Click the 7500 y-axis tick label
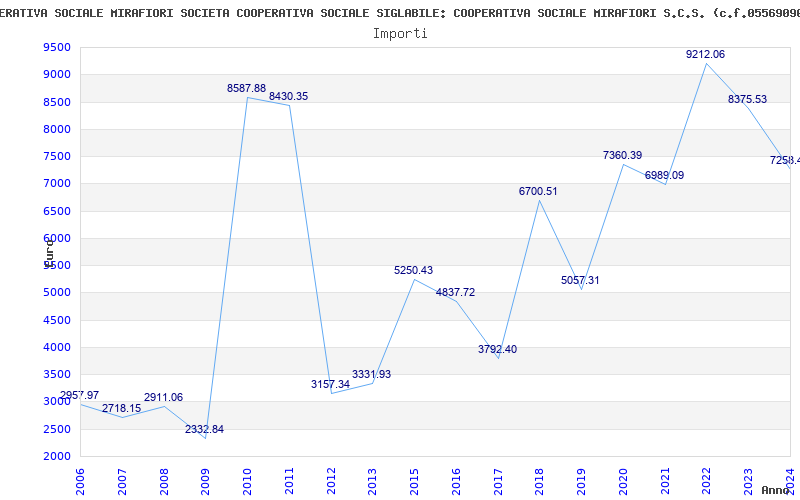The image size is (800, 500). point(57,157)
